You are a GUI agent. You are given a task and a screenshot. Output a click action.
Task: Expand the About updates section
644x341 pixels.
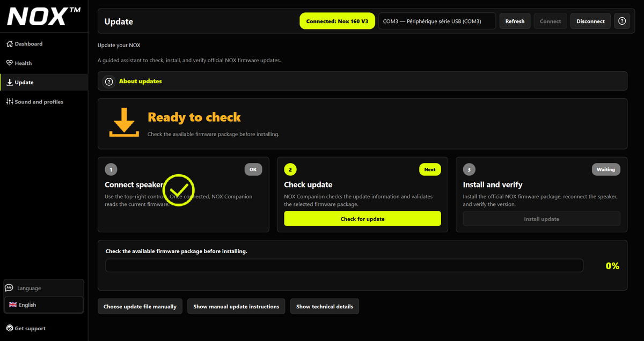[x=362, y=81]
